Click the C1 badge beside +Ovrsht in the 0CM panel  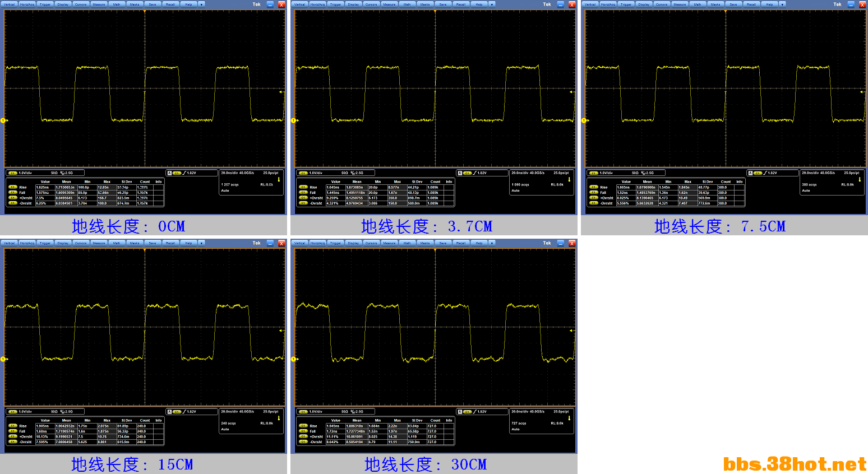[x=12, y=198]
